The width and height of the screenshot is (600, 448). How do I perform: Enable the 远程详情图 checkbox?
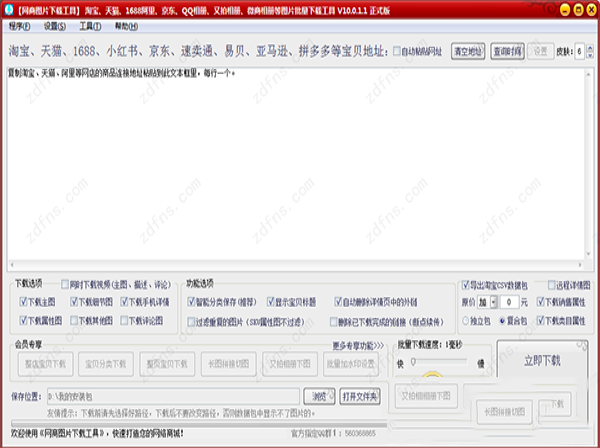pos(551,285)
